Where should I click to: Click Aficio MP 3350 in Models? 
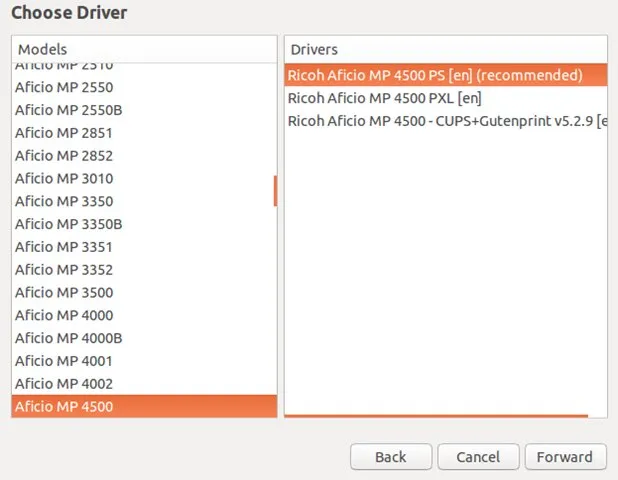point(64,201)
